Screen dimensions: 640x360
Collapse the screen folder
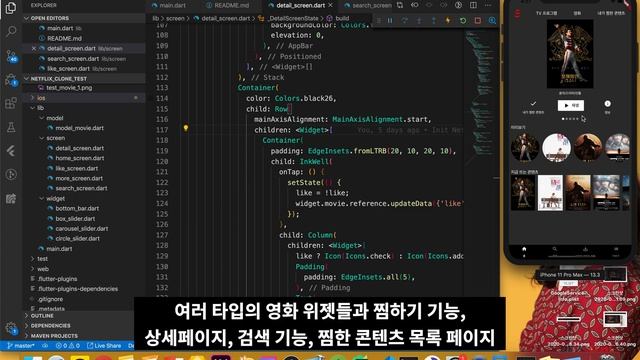pyautogui.click(x=83, y=138)
